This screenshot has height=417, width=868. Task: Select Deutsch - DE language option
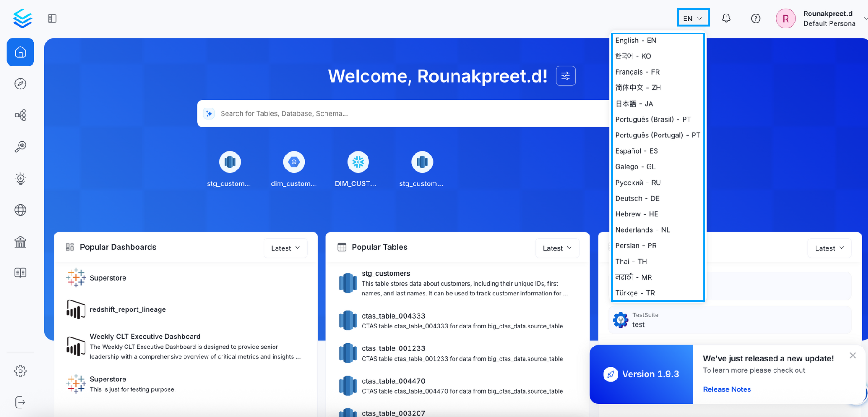click(x=637, y=198)
